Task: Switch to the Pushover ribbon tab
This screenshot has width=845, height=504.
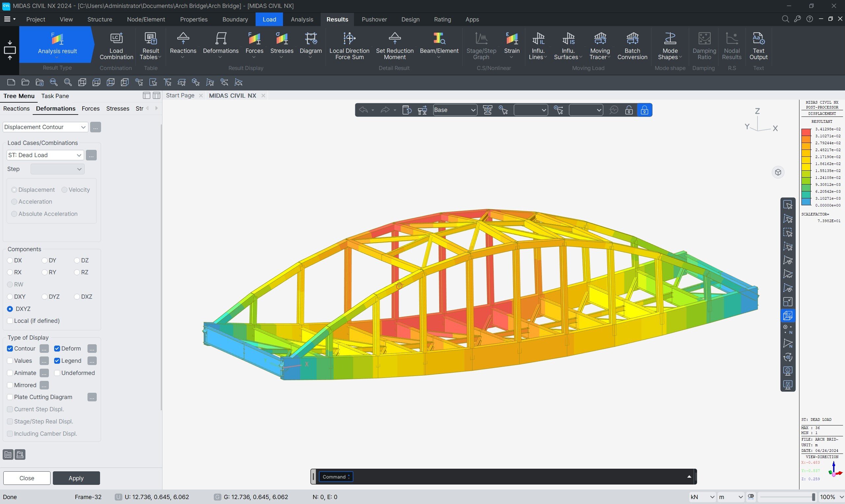Action: pyautogui.click(x=374, y=19)
